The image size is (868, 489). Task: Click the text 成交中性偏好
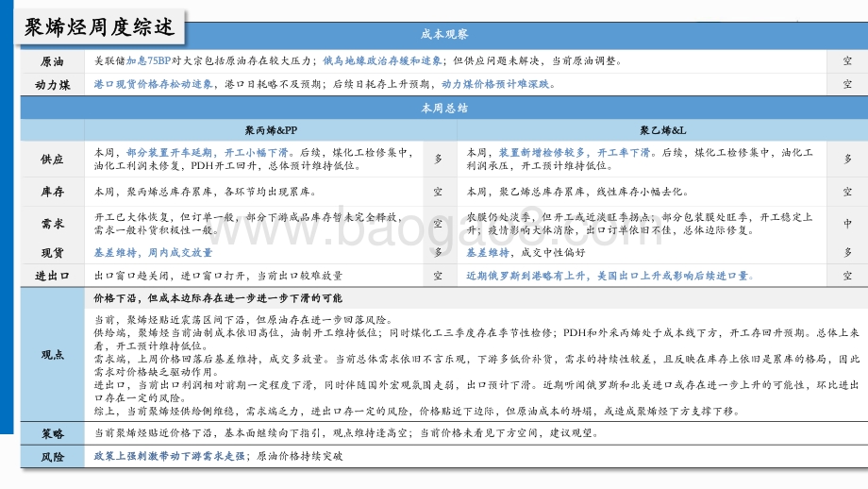point(553,253)
